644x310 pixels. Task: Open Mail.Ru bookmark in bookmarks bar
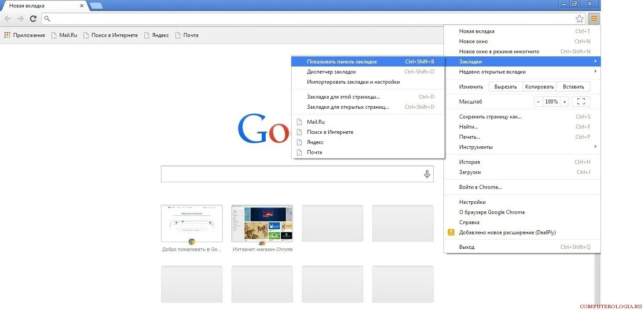[x=64, y=35]
